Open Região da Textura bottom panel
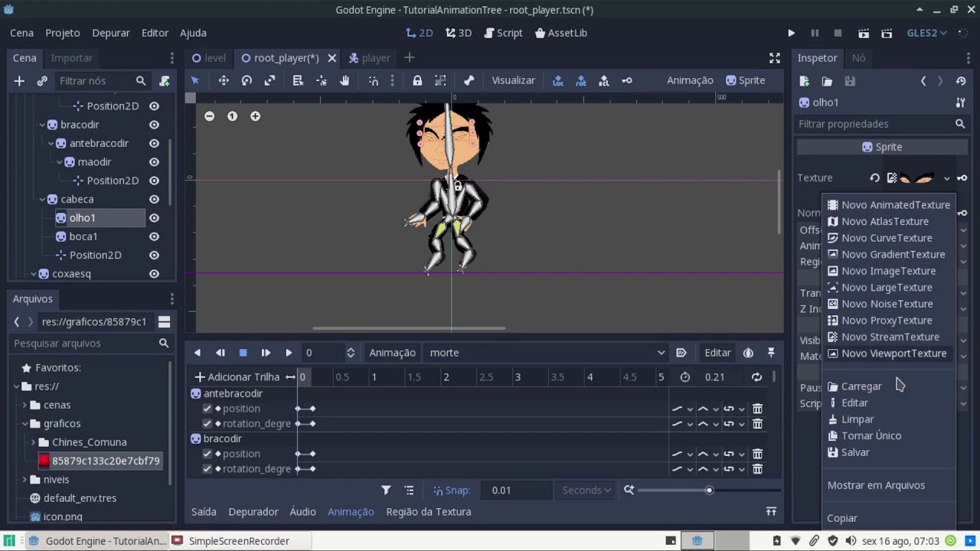 [x=429, y=512]
